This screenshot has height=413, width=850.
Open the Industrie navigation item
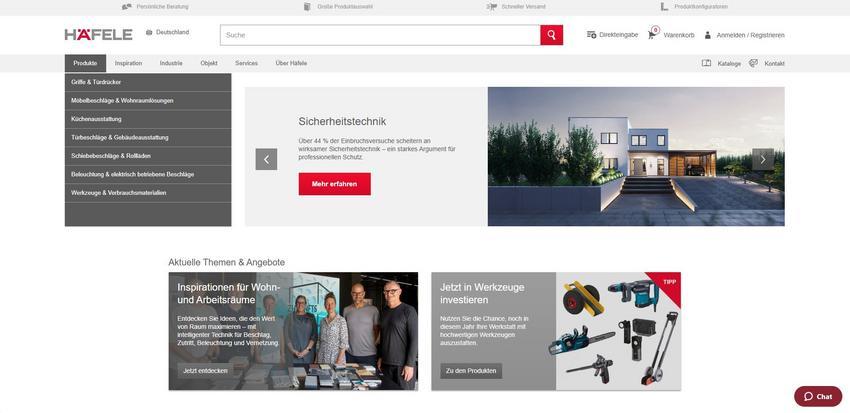(x=171, y=63)
